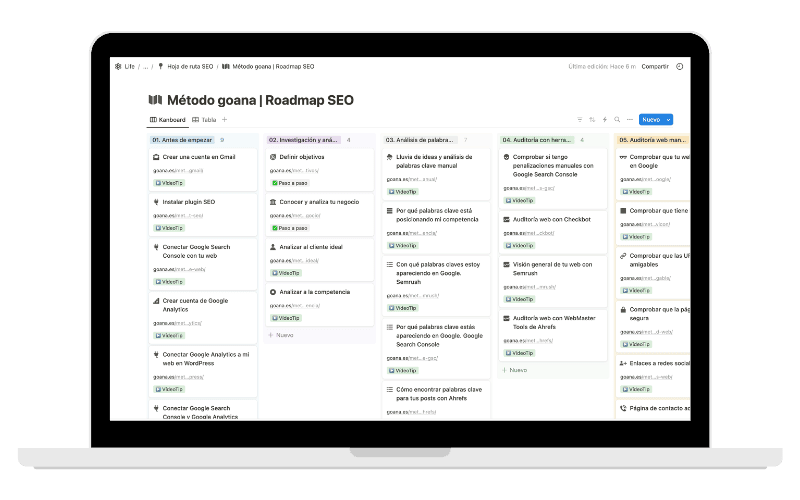Open link of Definir objetivos card
The image size is (800, 500).
coord(294,170)
